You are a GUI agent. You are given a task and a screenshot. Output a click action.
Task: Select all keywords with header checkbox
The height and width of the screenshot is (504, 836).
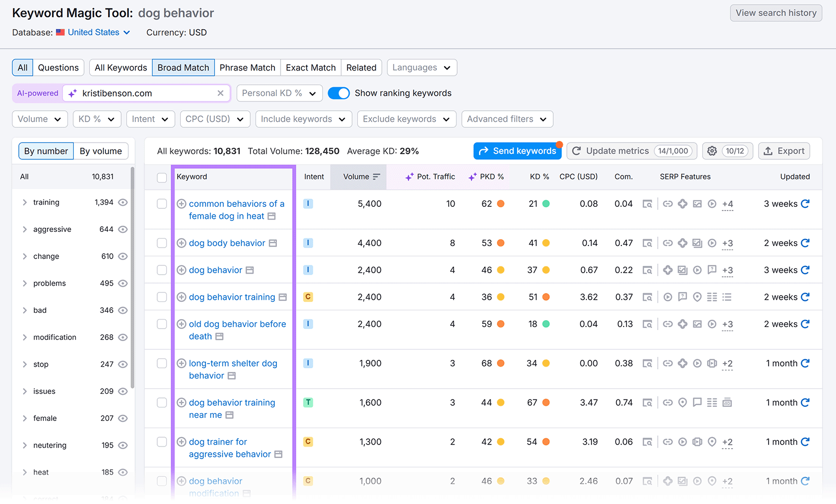161,177
